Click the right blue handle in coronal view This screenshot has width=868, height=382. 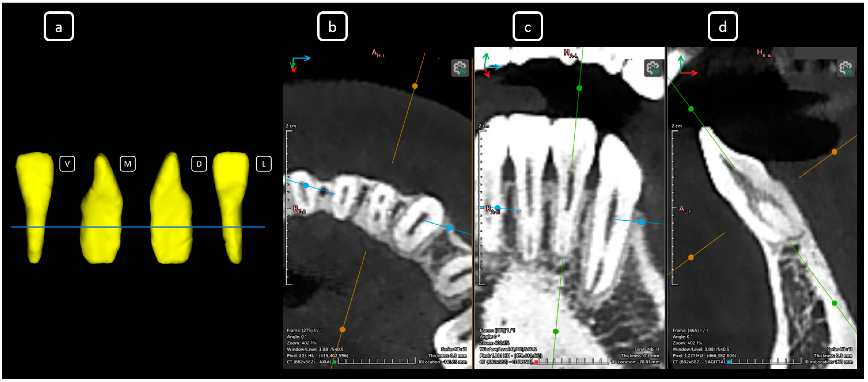(x=641, y=222)
